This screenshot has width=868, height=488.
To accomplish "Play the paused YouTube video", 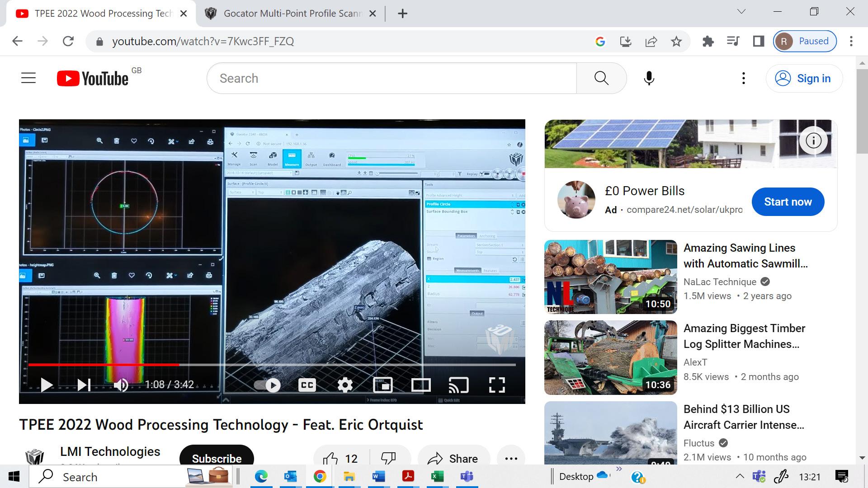I will [x=47, y=385].
